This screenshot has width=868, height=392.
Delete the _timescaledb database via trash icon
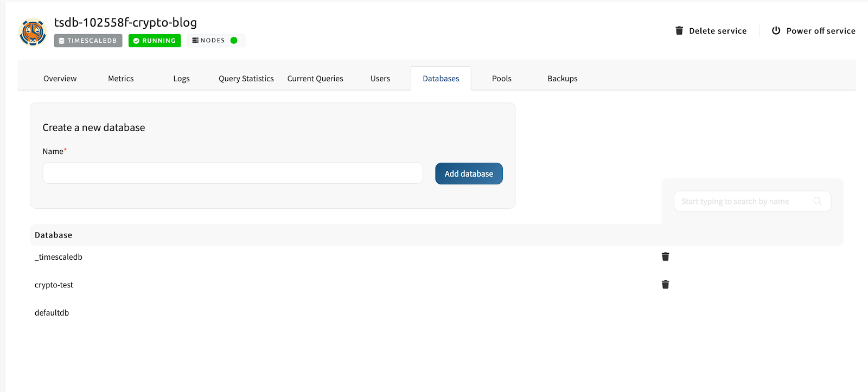pos(665,256)
